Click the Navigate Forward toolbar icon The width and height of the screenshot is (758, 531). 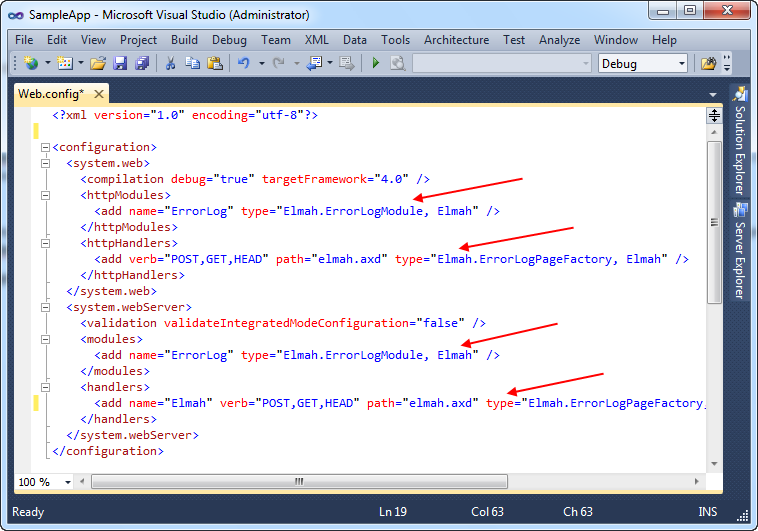click(346, 63)
